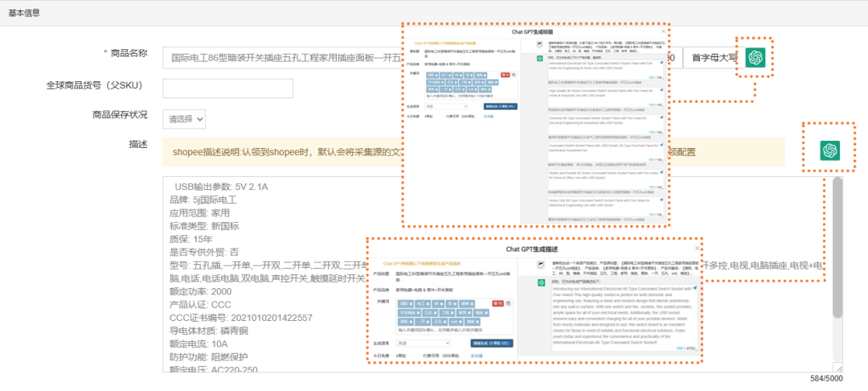Viewport: 868px width, 391px height.
Task: Click text '额定功率: 2000'
Action: pos(200,291)
